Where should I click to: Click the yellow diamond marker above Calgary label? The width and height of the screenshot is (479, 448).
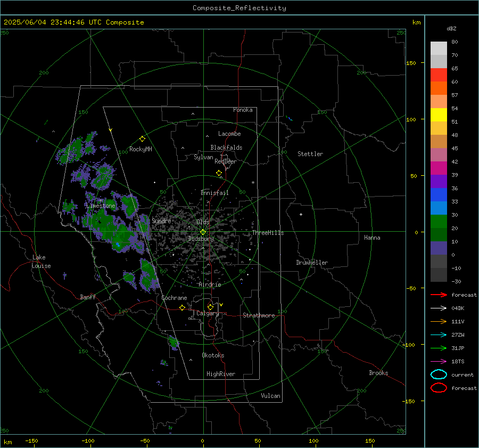[x=210, y=307]
